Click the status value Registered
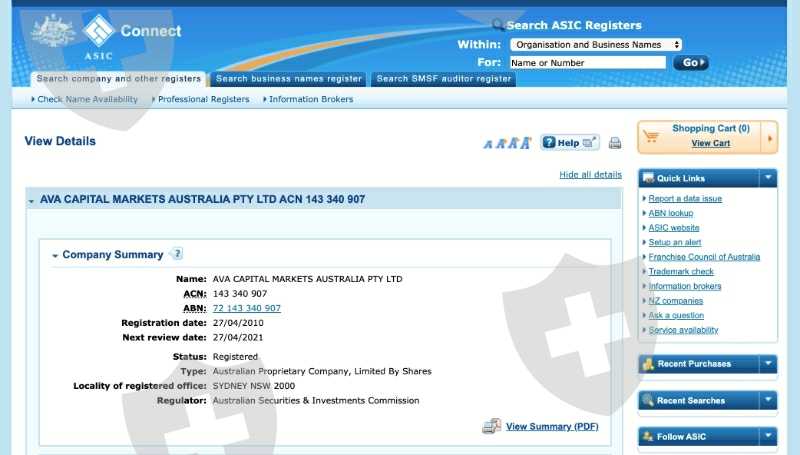The image size is (800, 455). tap(235, 357)
